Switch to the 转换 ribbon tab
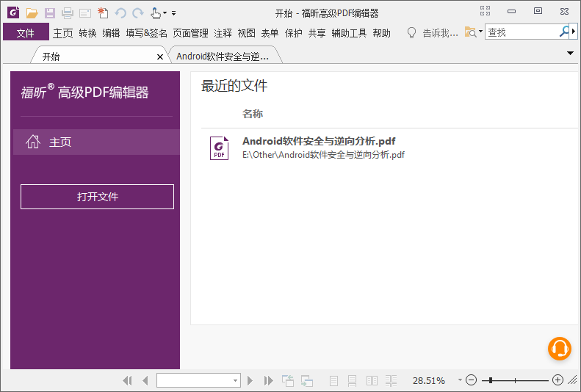 tap(87, 33)
